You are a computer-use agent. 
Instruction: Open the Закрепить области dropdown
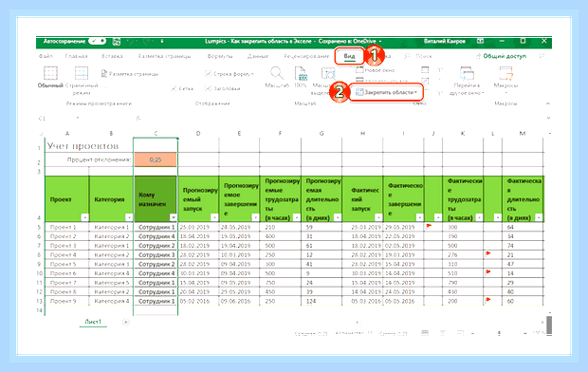point(386,92)
